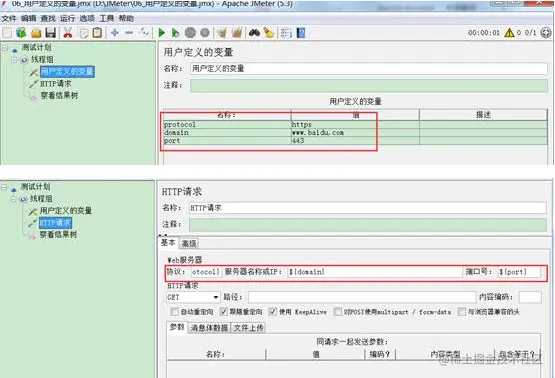Viewport: 555px width, 378px height.
Task: Collapse 测试计划 node in upper tree
Action: 5,47
